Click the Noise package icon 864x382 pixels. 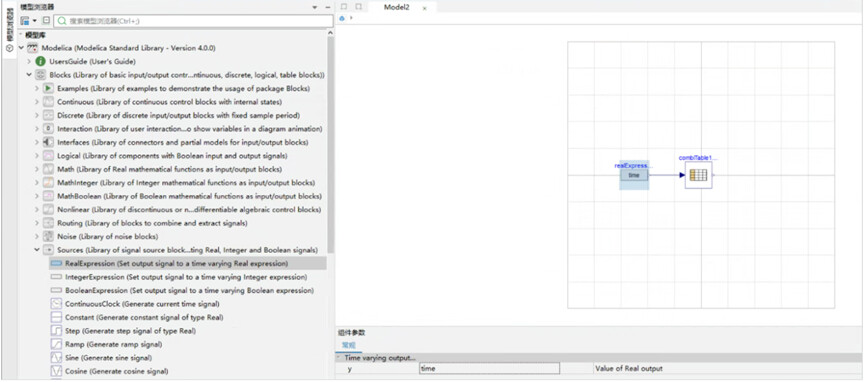click(48, 236)
